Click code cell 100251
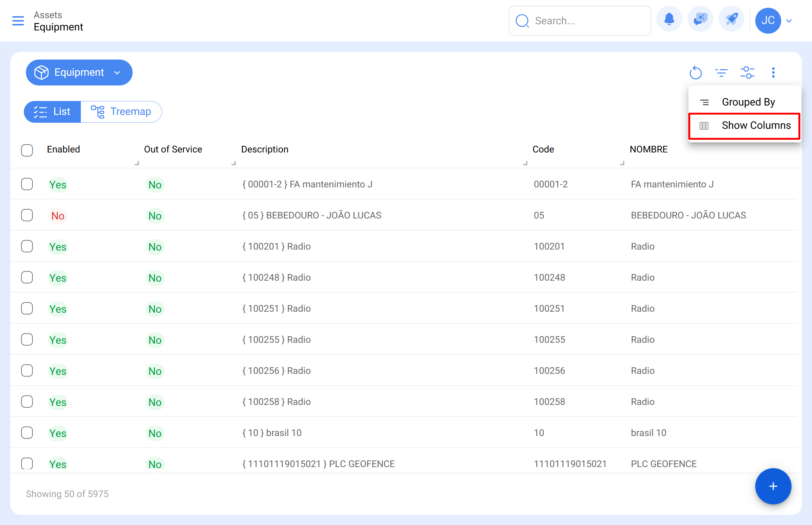 tap(549, 308)
